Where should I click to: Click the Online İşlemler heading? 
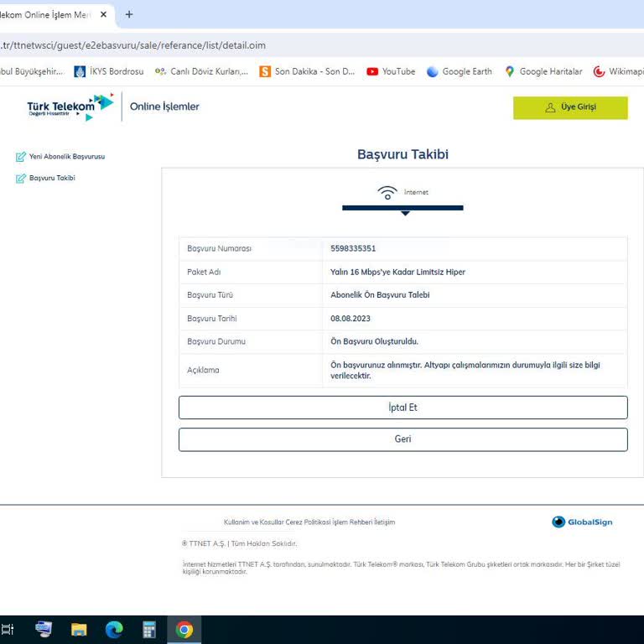(164, 106)
